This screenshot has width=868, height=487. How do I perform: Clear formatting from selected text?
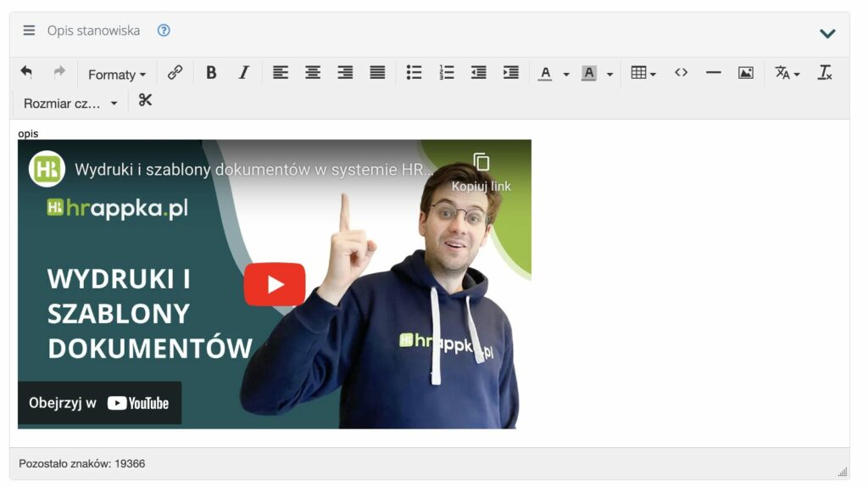(x=824, y=73)
